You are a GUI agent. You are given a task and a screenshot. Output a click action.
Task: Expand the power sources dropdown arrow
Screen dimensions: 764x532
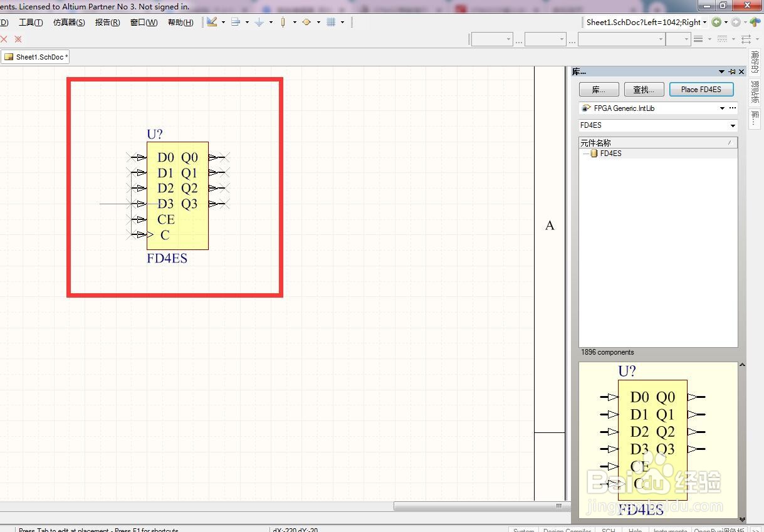click(x=271, y=22)
